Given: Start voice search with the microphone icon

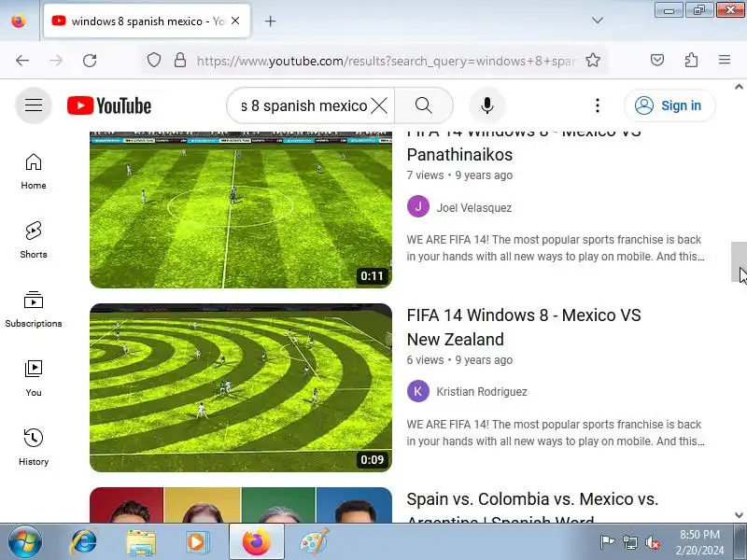Looking at the screenshot, I should (x=486, y=105).
